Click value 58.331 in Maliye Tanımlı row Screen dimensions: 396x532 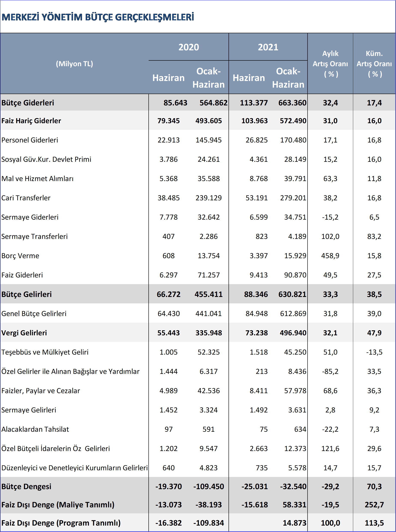[x=294, y=505]
